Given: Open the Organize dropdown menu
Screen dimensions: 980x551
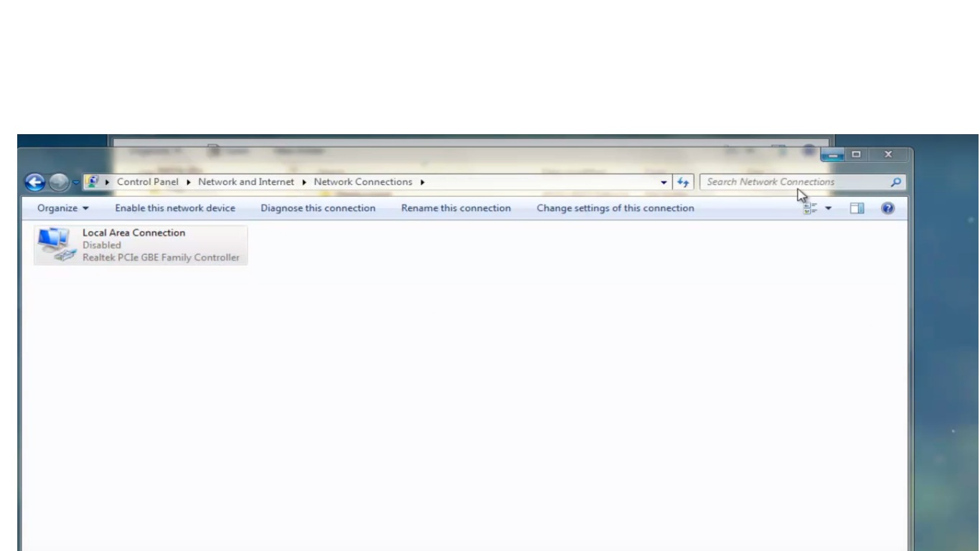Looking at the screenshot, I should pyautogui.click(x=63, y=208).
